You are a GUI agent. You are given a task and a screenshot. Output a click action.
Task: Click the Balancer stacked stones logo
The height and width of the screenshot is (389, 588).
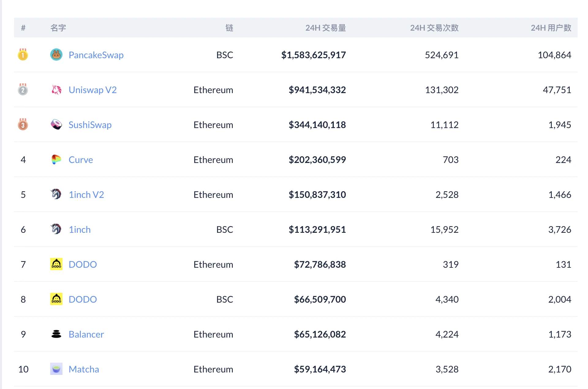(x=56, y=334)
